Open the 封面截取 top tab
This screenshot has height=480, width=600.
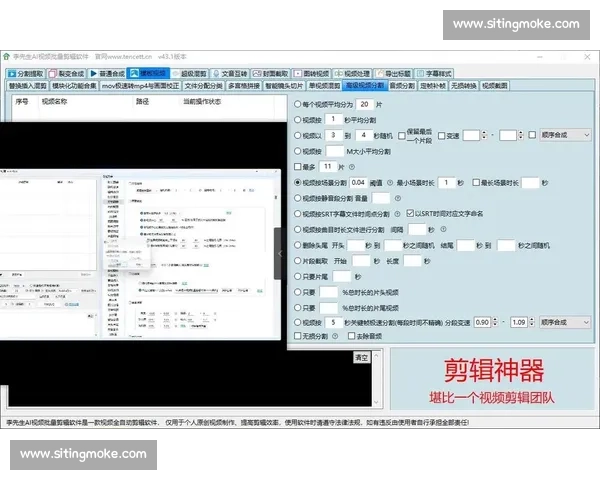click(x=271, y=73)
